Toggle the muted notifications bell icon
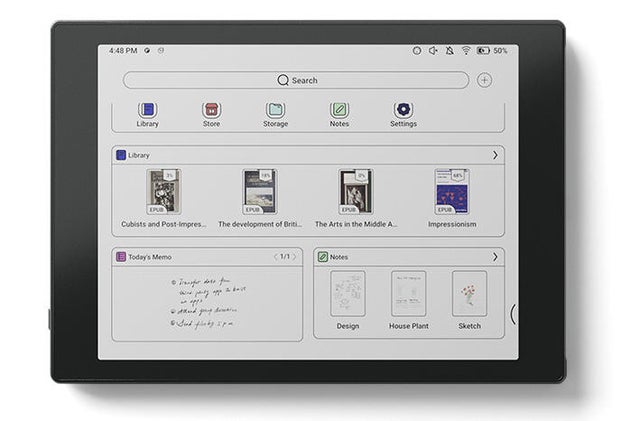The image size is (620, 421). [449, 50]
